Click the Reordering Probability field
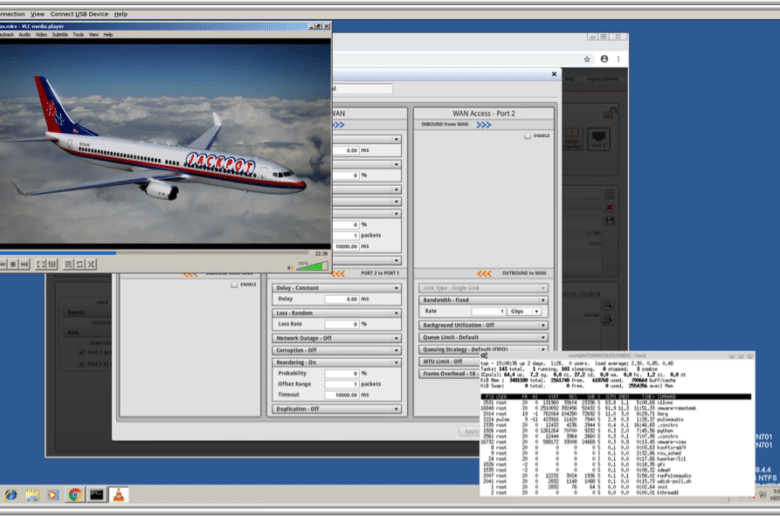The height and width of the screenshot is (516, 780). pyautogui.click(x=342, y=373)
